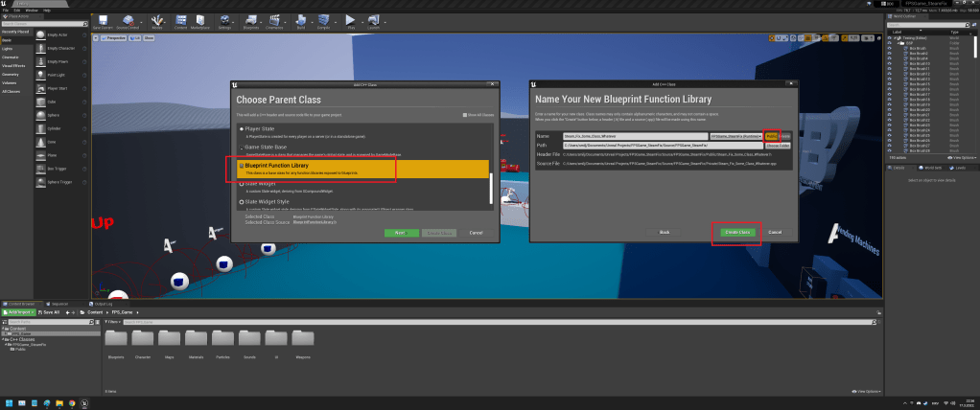Open the Filters dropdown in Content Browser
The image size is (980, 410).
[114, 322]
